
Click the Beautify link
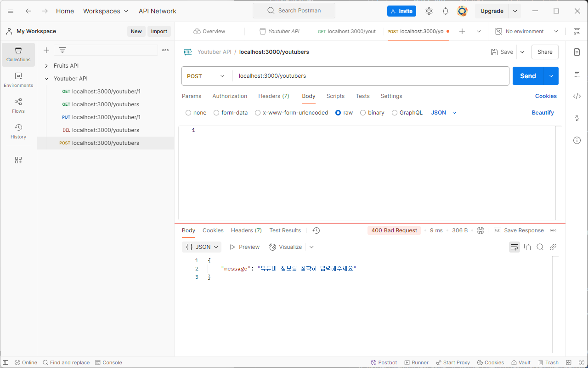(543, 113)
